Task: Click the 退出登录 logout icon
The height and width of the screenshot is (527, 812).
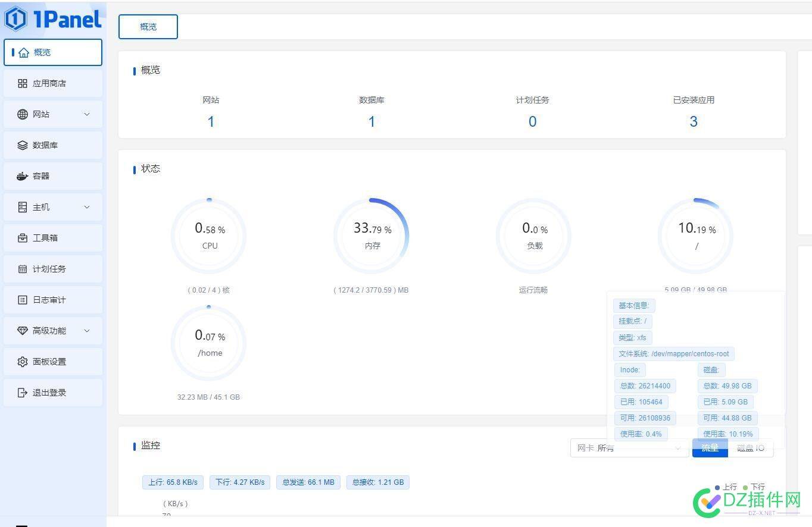Action: (23, 393)
